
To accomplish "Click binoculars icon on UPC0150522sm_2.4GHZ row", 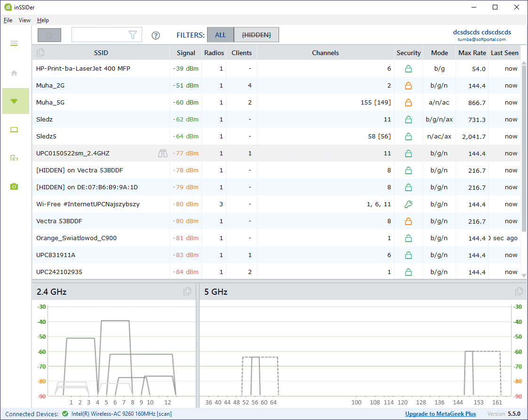I will point(163,153).
